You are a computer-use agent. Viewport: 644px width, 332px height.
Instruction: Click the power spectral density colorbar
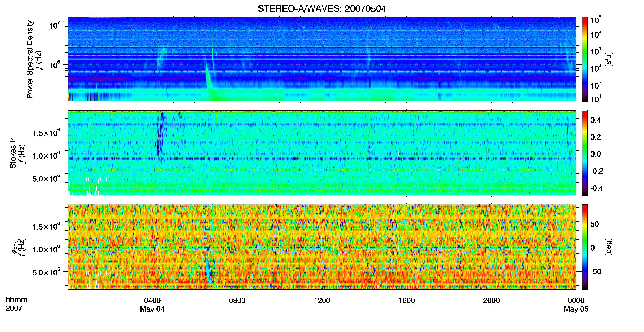585,59
